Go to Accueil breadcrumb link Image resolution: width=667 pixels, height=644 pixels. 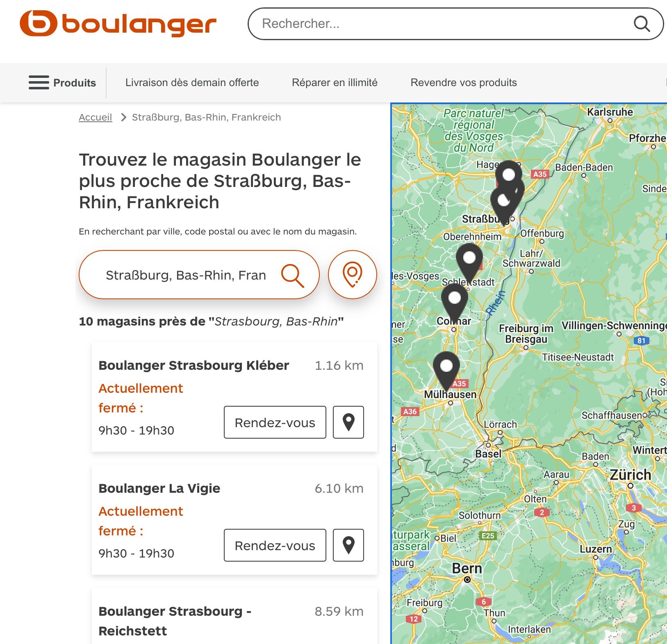95,117
